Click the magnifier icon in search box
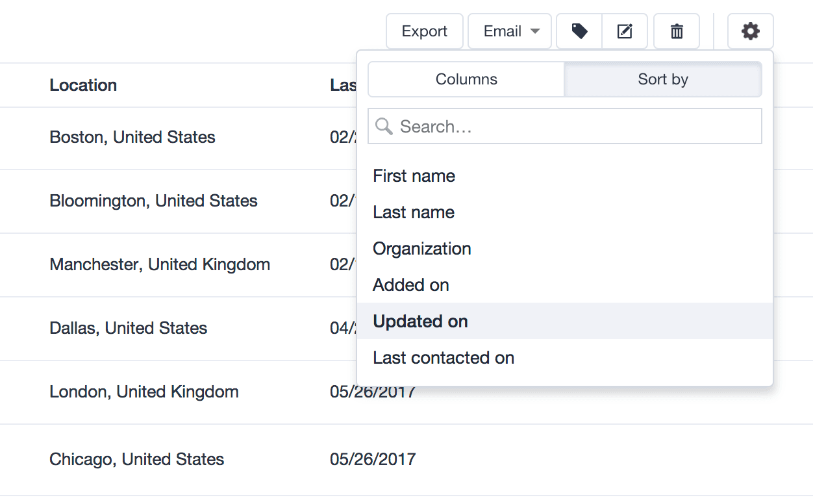This screenshot has height=504, width=813. pyautogui.click(x=384, y=126)
